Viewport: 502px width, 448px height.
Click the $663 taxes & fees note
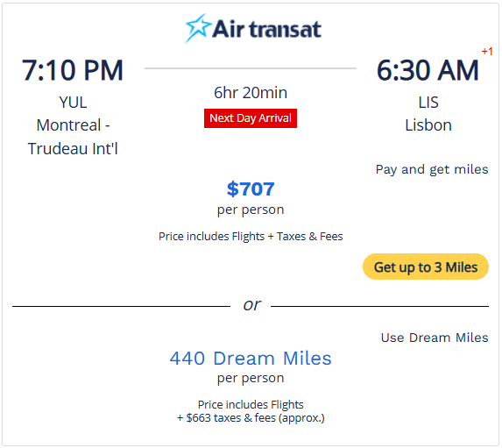point(251,418)
